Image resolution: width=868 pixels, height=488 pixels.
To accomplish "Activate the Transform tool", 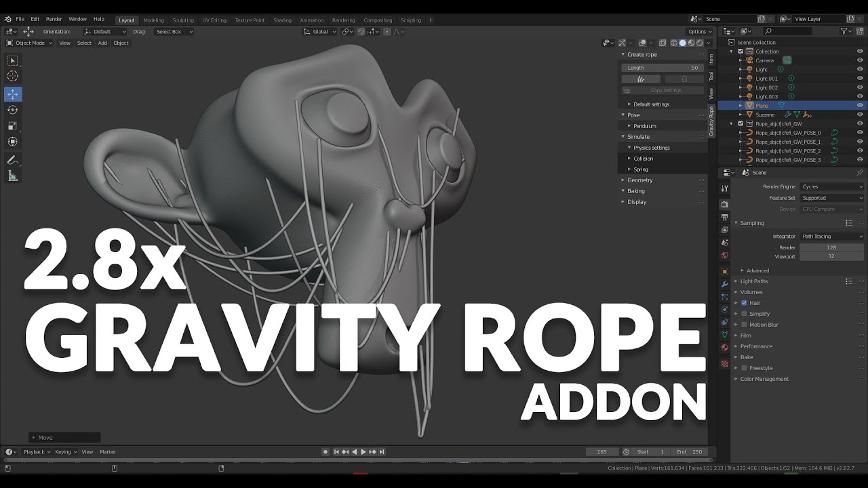I will click(x=12, y=141).
